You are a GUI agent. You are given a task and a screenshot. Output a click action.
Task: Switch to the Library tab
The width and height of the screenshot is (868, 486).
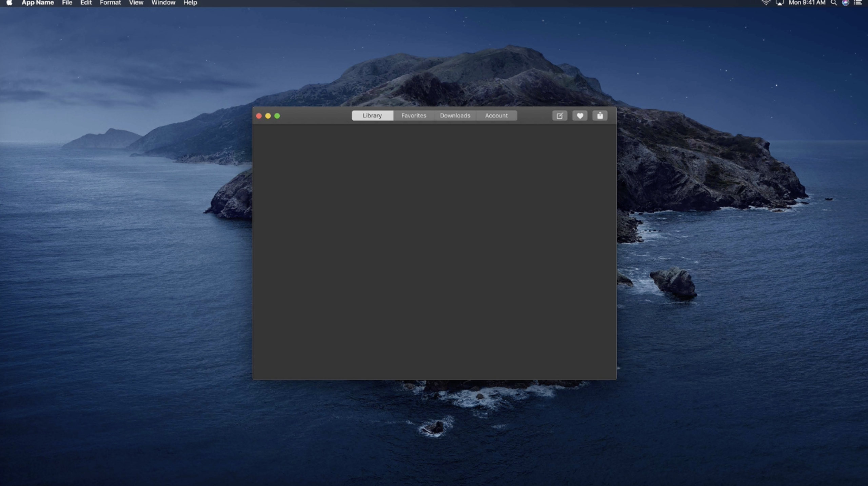pos(372,116)
